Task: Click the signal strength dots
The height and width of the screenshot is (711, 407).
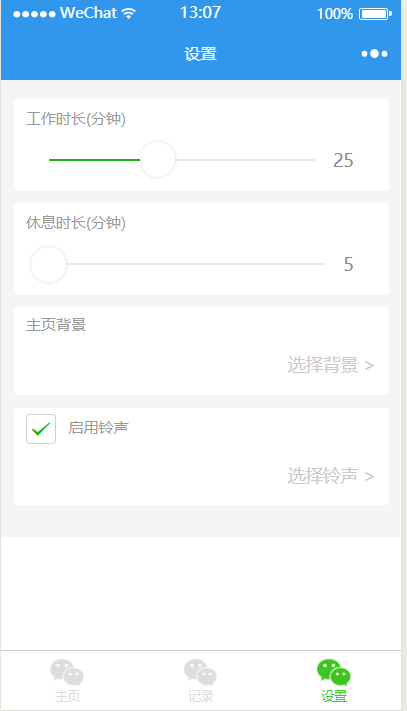Action: (x=34, y=14)
